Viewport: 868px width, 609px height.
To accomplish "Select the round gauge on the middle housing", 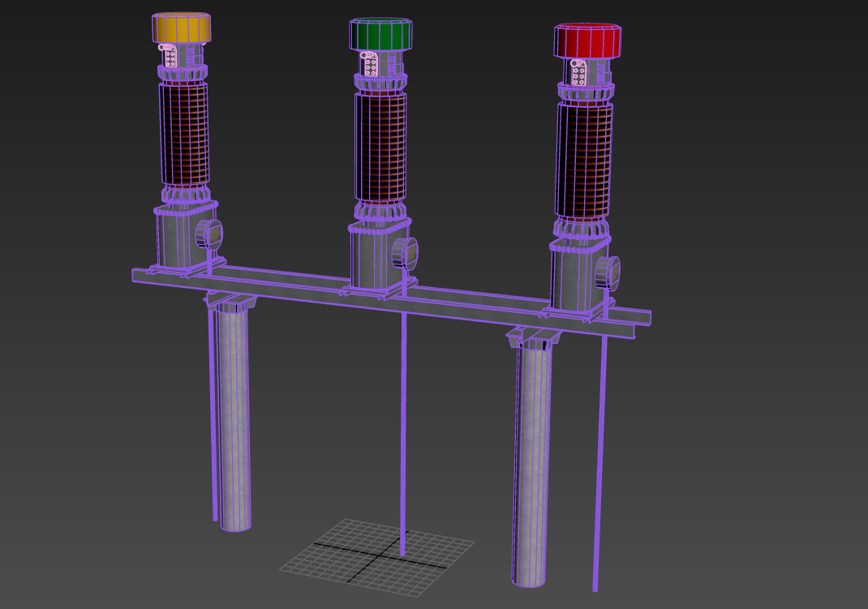I will pyautogui.click(x=405, y=253).
